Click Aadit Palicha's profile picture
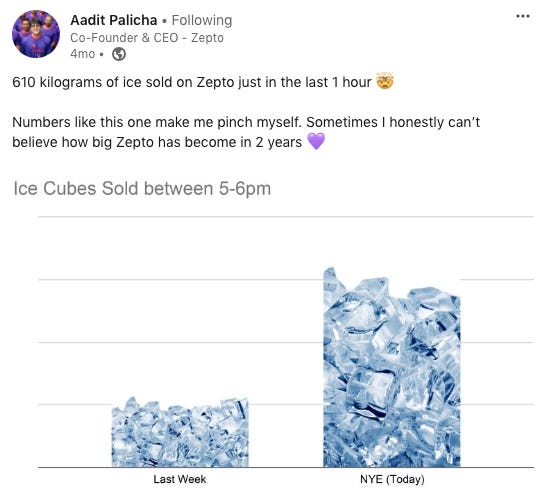 click(x=36, y=34)
